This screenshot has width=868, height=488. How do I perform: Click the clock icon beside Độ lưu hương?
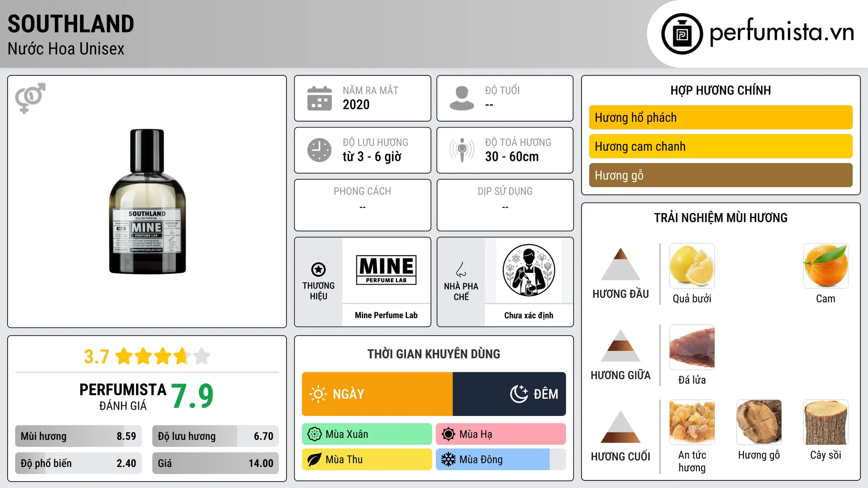(x=319, y=150)
